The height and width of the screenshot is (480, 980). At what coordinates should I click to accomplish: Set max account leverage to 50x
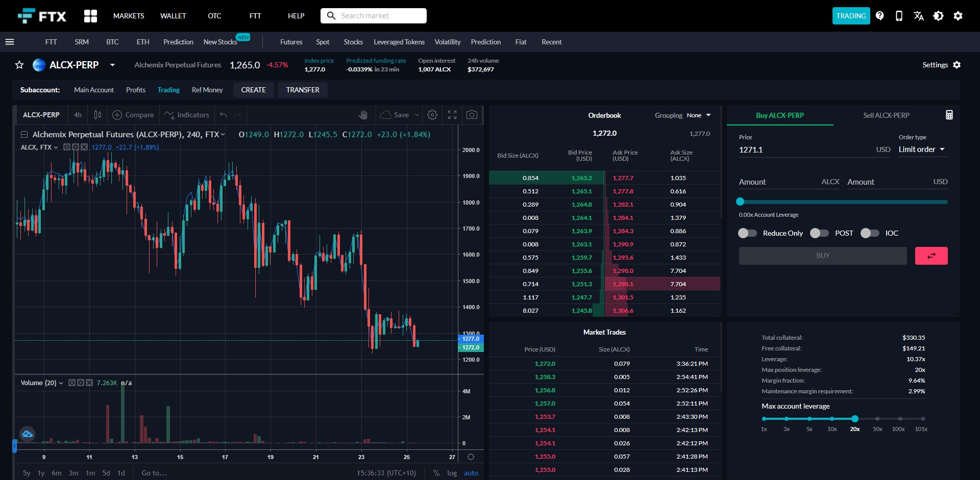(x=877, y=418)
